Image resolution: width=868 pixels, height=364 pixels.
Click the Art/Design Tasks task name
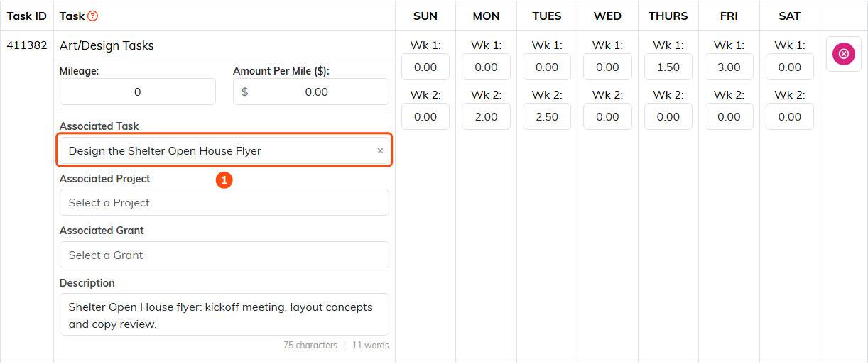(x=107, y=45)
